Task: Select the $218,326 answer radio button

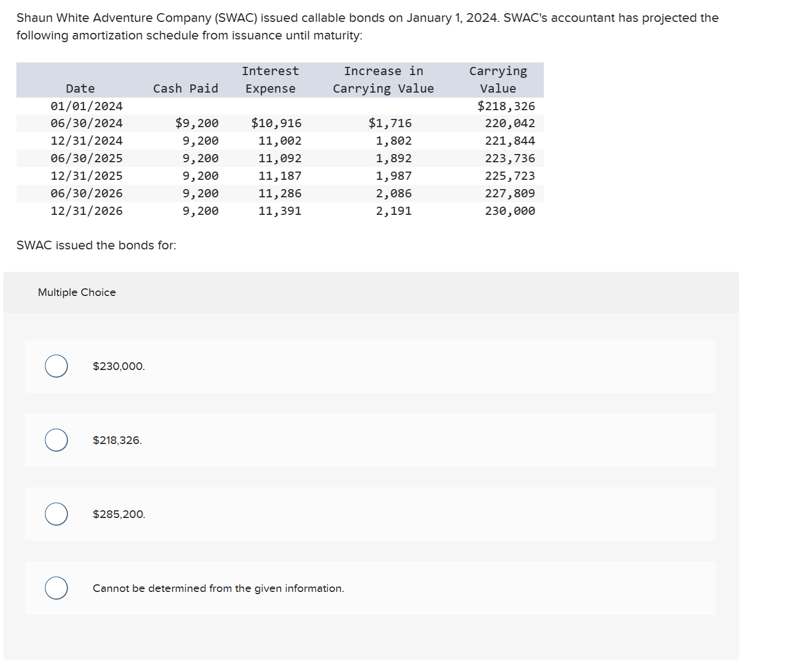Action: tap(55, 440)
